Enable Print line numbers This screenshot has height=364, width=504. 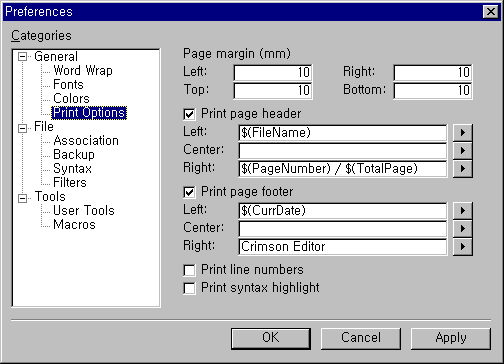click(x=189, y=270)
